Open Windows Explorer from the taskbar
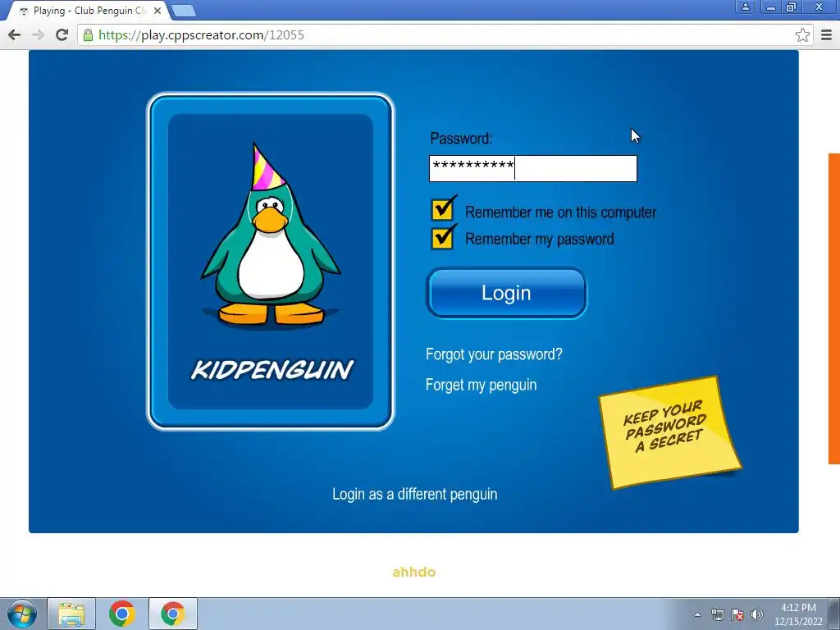This screenshot has height=630, width=840. click(x=71, y=614)
